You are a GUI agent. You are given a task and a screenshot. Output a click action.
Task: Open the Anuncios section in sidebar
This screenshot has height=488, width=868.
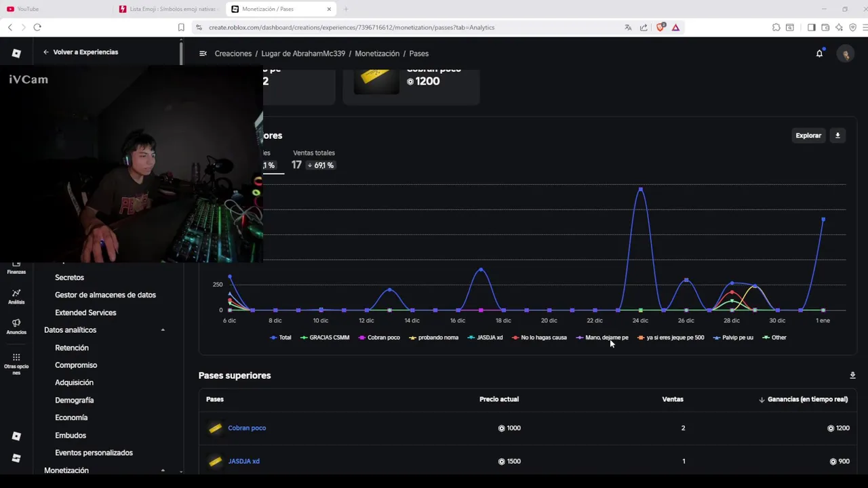pyautogui.click(x=16, y=327)
